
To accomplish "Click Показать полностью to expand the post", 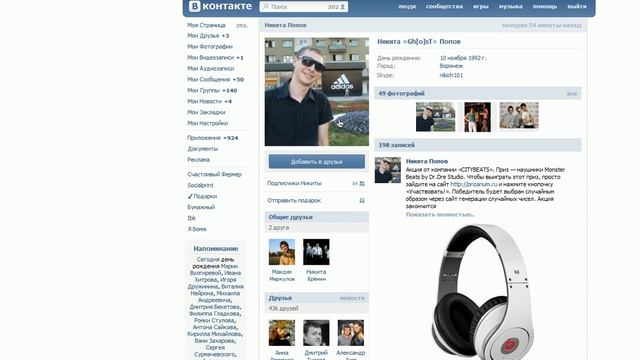I will coord(440,215).
